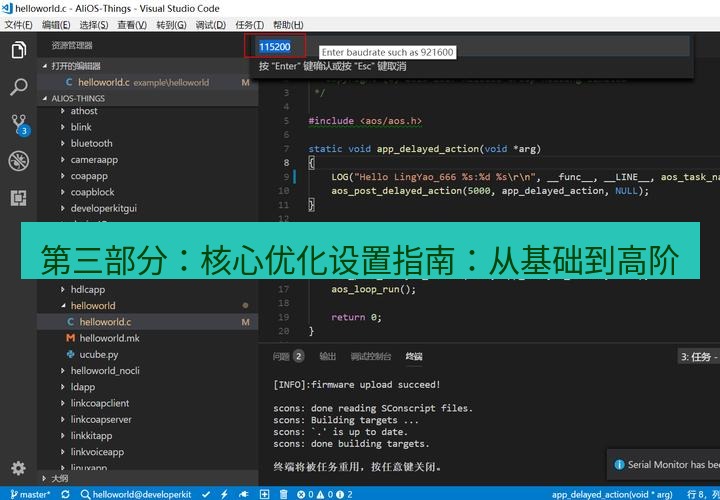Screen dimensions: 720x500
Task: Click the Serial Monitor notification message
Action: click(x=674, y=465)
